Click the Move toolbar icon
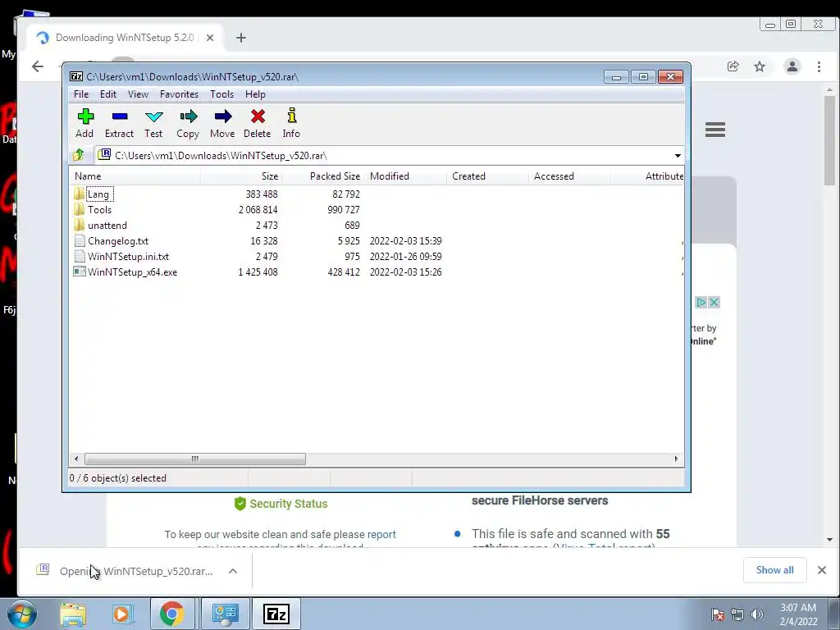Screen dimensions: 840x630 (x=222, y=123)
